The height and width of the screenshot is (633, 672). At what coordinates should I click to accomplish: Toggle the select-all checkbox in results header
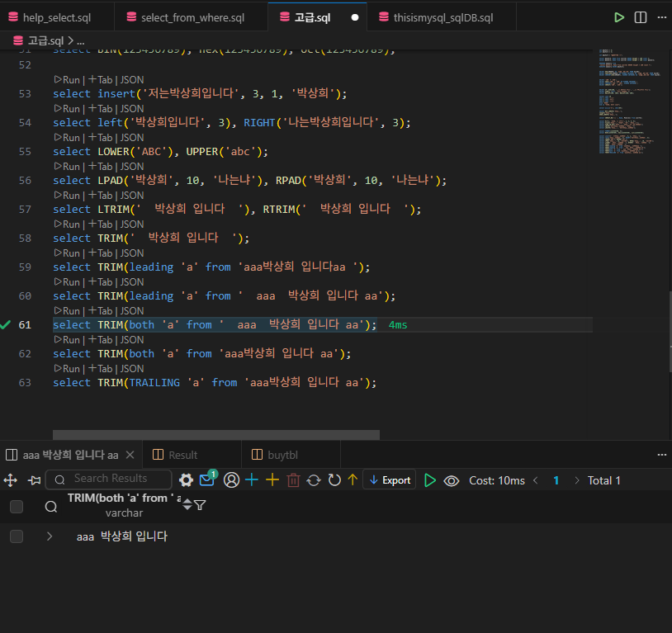(17, 507)
